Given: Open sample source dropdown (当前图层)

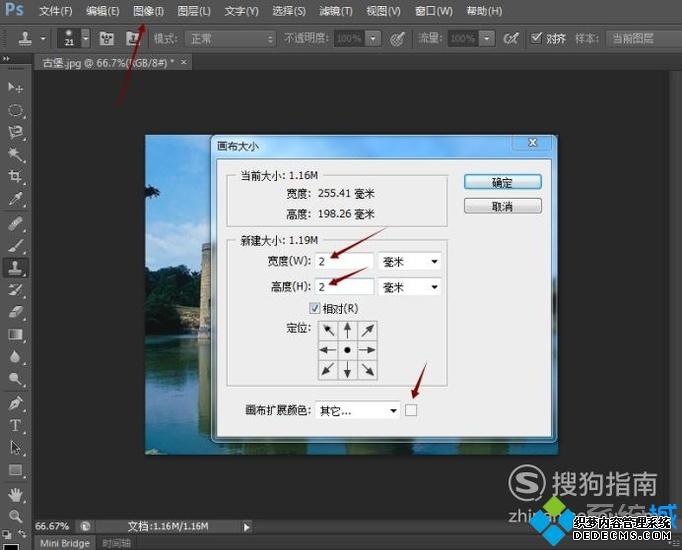Looking at the screenshot, I should 644,39.
